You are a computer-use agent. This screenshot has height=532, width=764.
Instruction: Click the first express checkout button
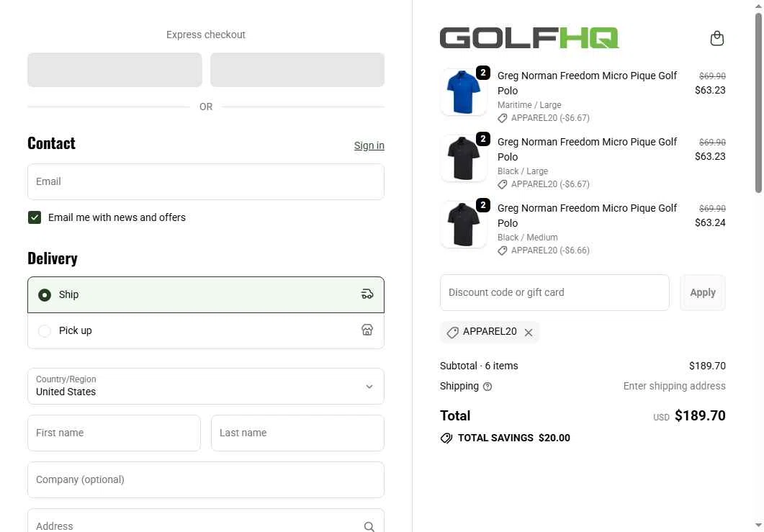coord(114,70)
